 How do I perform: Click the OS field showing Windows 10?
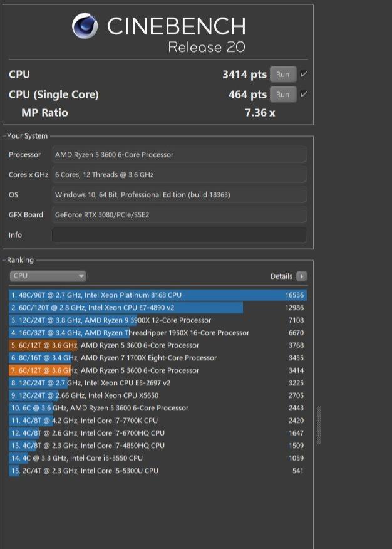179,194
